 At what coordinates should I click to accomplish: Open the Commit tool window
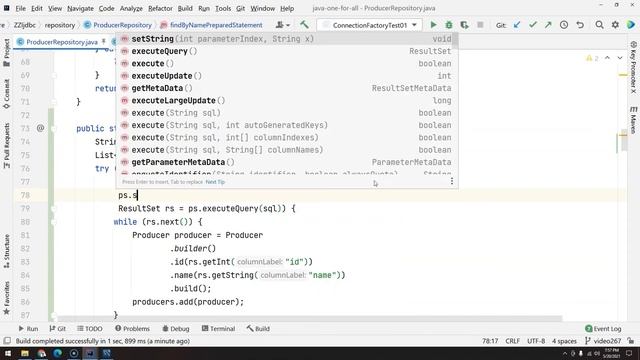pos(7,94)
